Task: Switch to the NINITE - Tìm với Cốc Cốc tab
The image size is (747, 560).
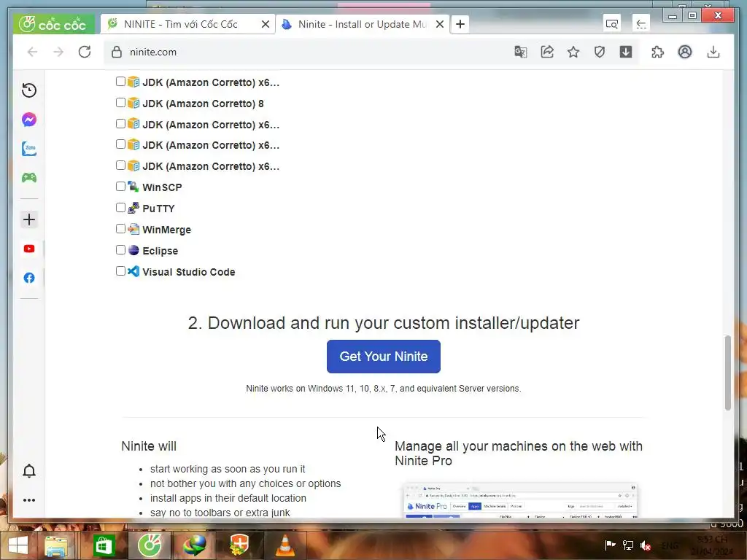Action: pyautogui.click(x=181, y=24)
